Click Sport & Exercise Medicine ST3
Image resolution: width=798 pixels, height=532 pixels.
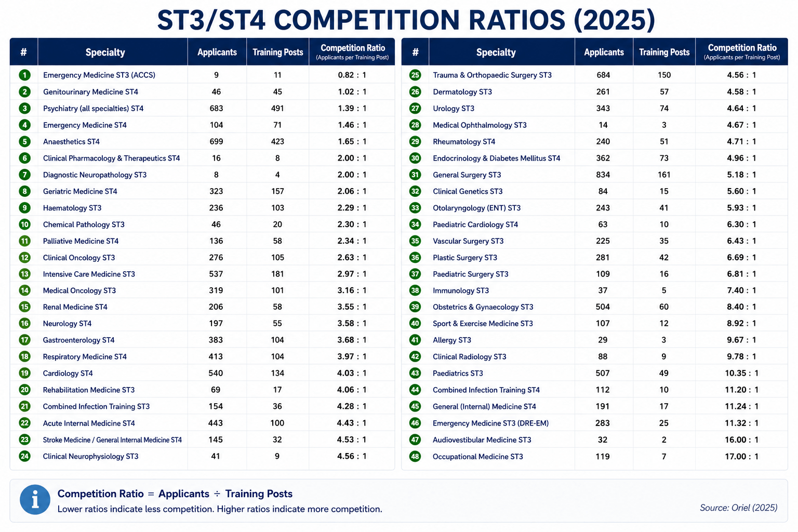click(x=483, y=324)
